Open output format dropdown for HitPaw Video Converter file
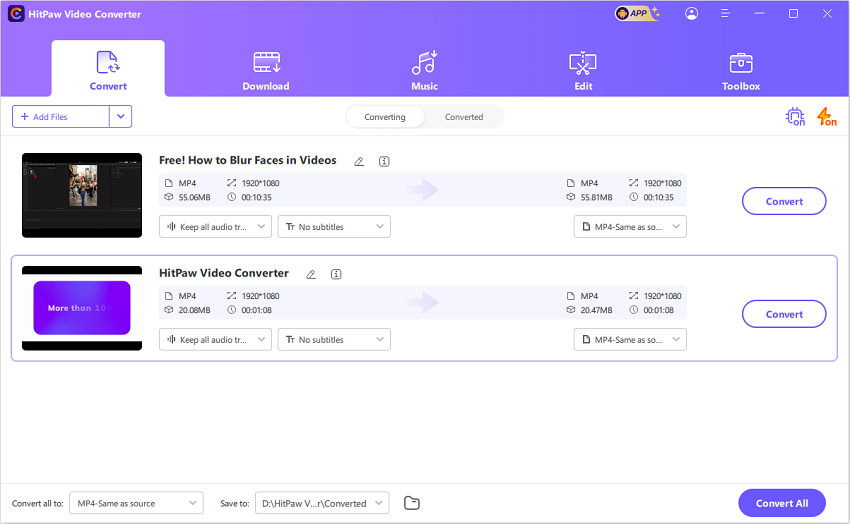The width and height of the screenshot is (850, 524). click(x=630, y=339)
